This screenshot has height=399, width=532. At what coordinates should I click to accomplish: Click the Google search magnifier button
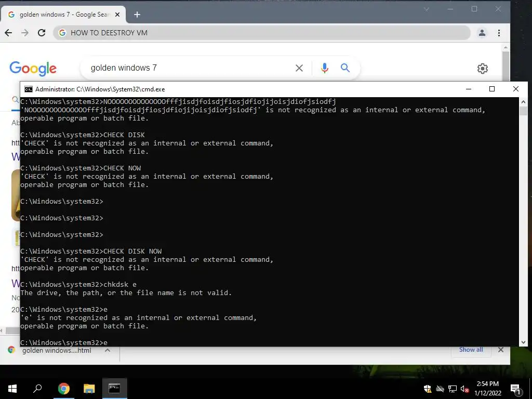[x=345, y=68]
